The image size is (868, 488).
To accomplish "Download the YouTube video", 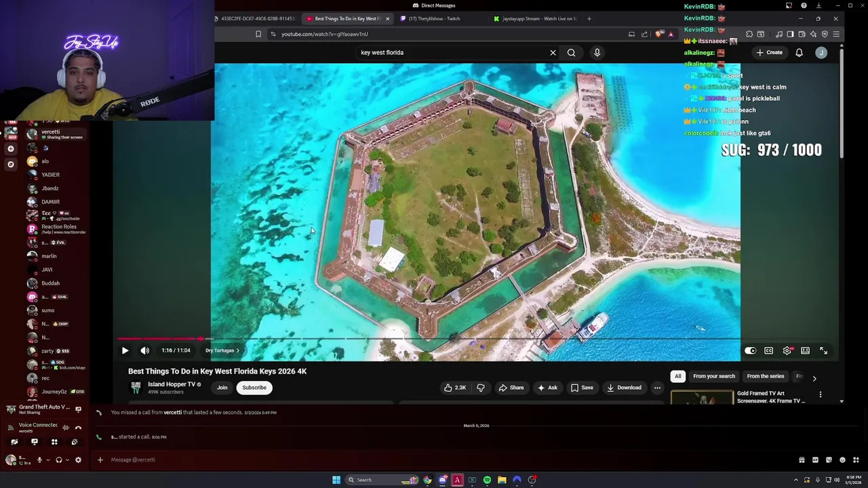I will 624,388.
